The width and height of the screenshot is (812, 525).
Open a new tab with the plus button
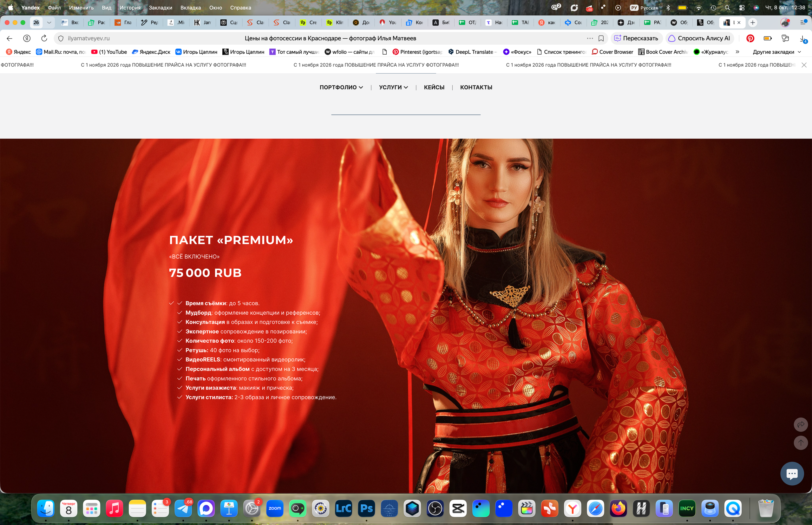753,23
